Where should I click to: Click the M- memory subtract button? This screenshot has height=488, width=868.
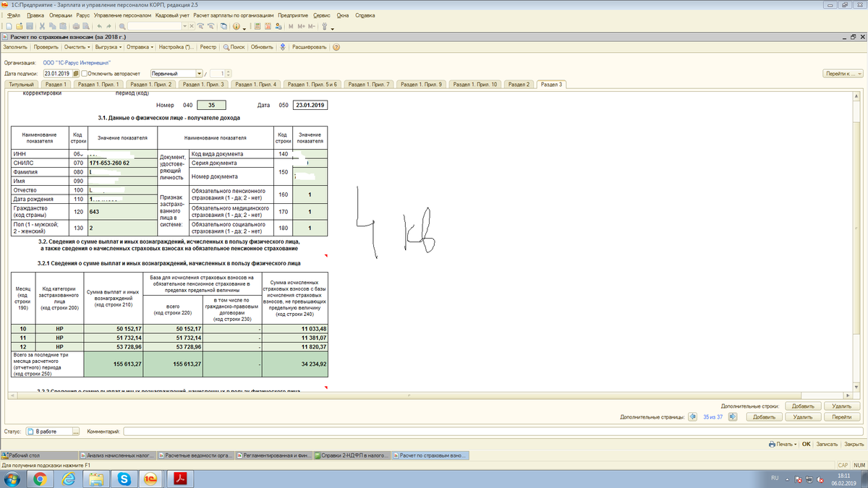[x=311, y=26]
